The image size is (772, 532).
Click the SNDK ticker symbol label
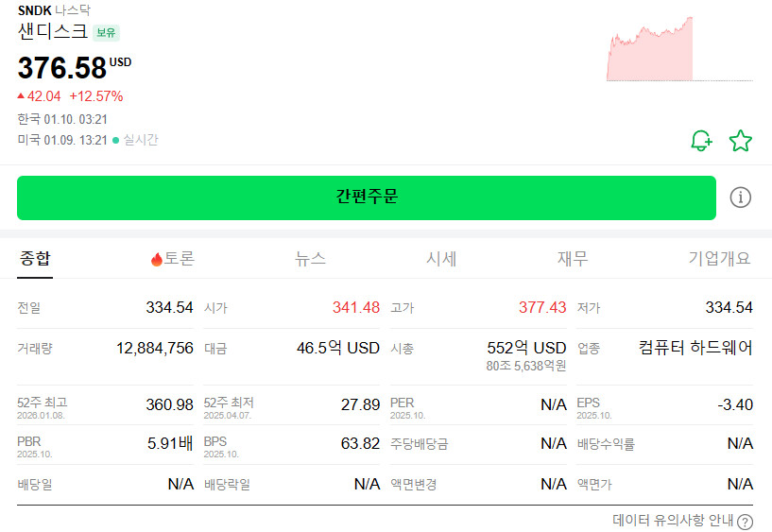click(34, 10)
